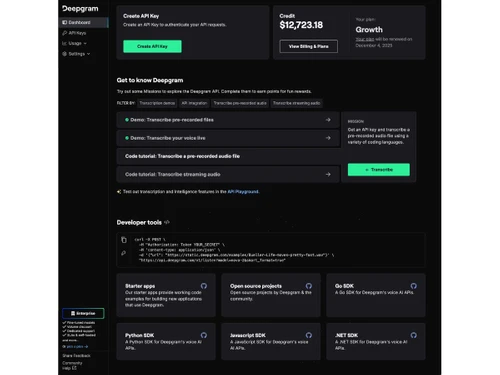500x375 pixels.
Task: Follow the link under Enterprise features
Action: [x=77, y=347]
